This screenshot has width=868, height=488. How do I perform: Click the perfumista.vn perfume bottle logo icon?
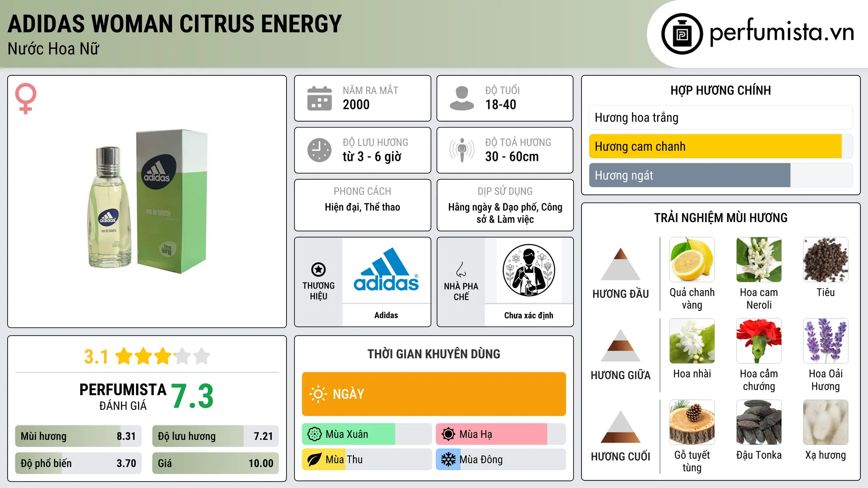tap(682, 34)
